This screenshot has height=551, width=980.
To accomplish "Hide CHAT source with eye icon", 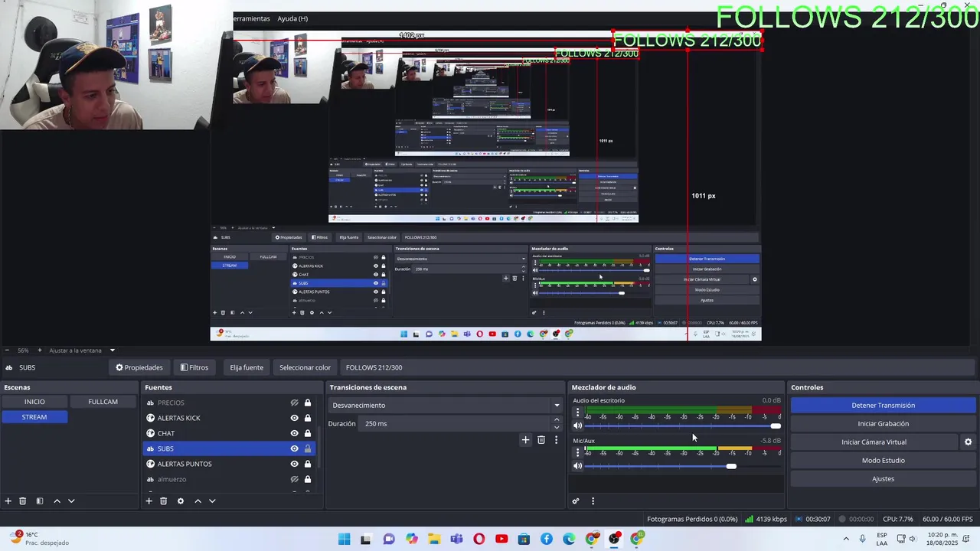I will coord(294,433).
